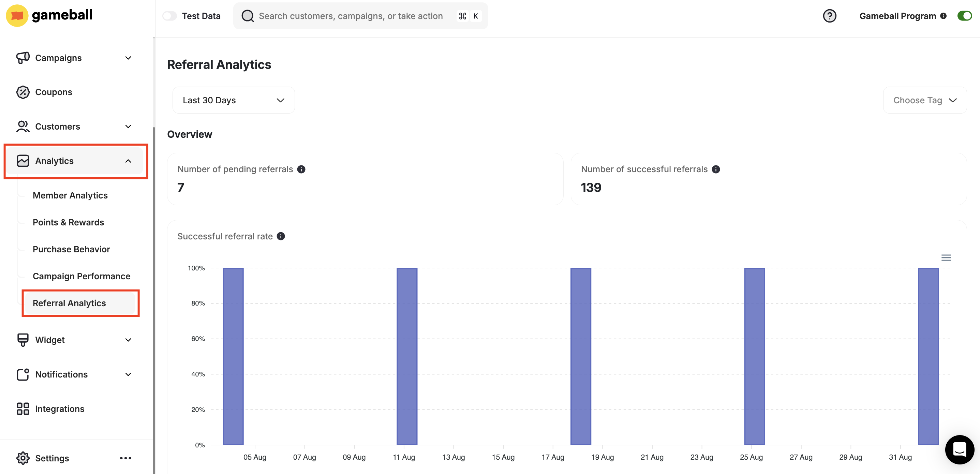Open Purchase Behavior analytics

coord(71,249)
